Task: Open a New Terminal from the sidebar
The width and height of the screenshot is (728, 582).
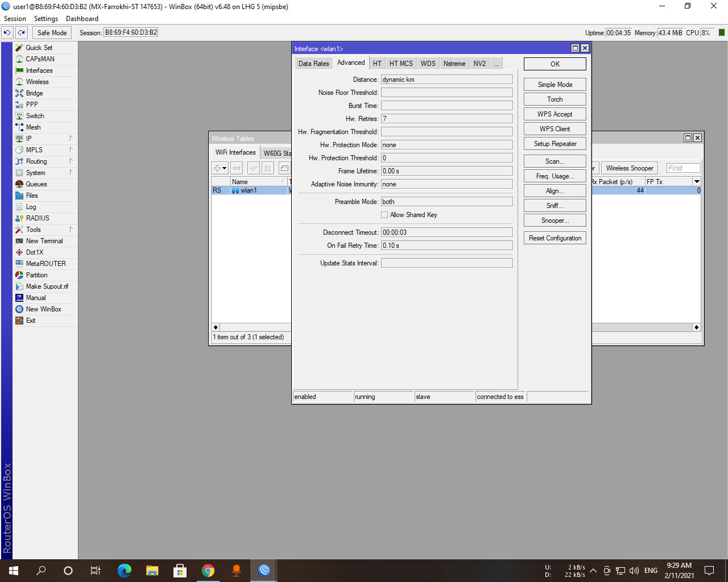Action: pyautogui.click(x=44, y=241)
